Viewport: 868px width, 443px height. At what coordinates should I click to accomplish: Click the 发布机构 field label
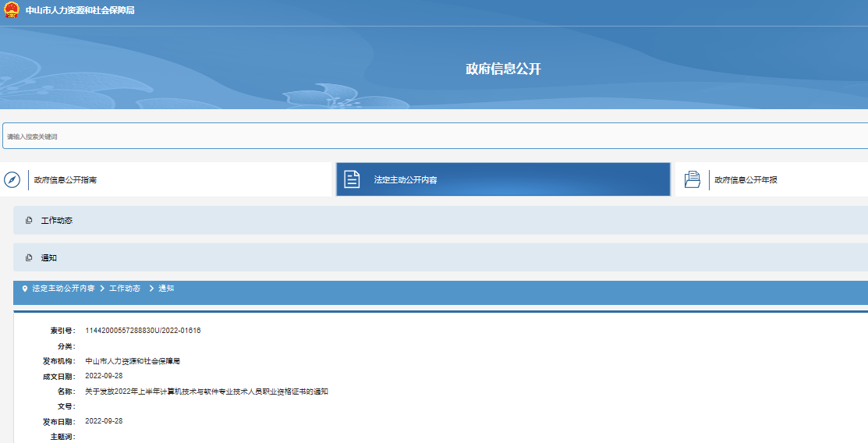[x=59, y=362]
